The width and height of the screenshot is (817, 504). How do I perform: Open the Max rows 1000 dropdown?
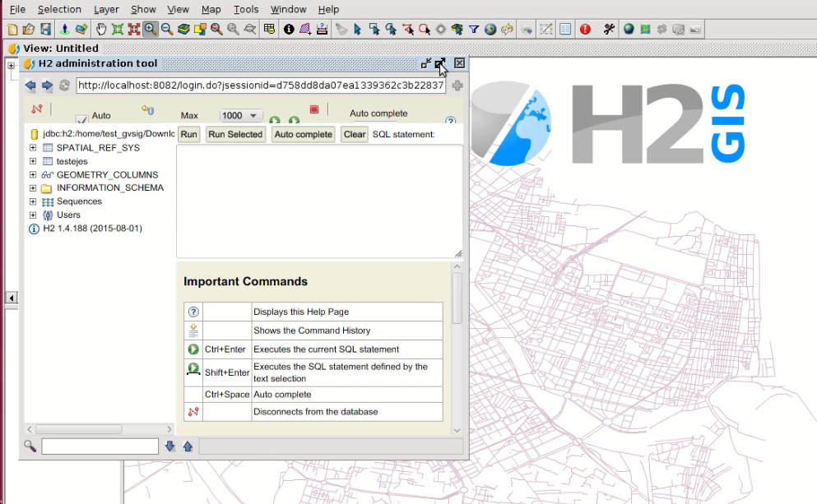[x=240, y=116]
